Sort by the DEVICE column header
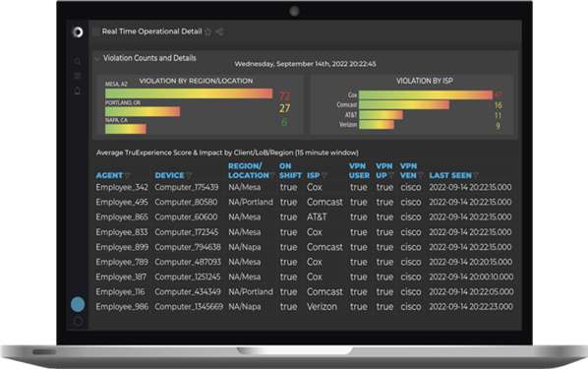Screen dimensions: 588x369 click(x=169, y=175)
